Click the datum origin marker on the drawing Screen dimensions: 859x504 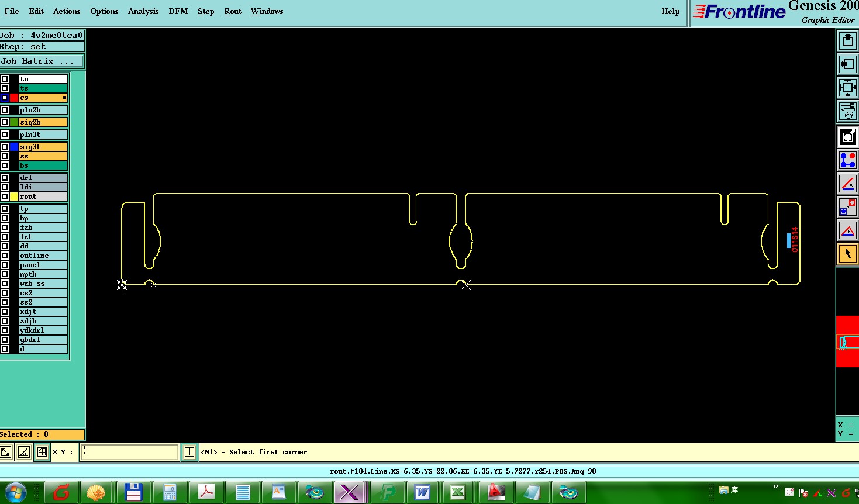122,285
